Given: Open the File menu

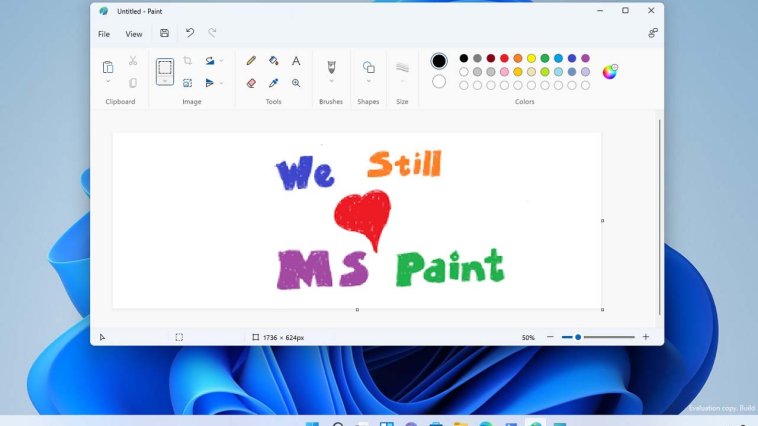Looking at the screenshot, I should pyautogui.click(x=104, y=34).
